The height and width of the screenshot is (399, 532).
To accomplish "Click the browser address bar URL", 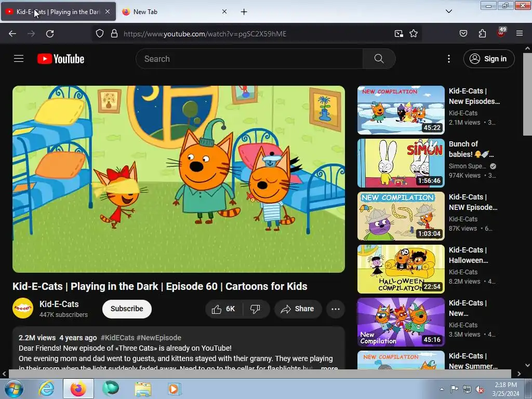I will [x=205, y=34].
